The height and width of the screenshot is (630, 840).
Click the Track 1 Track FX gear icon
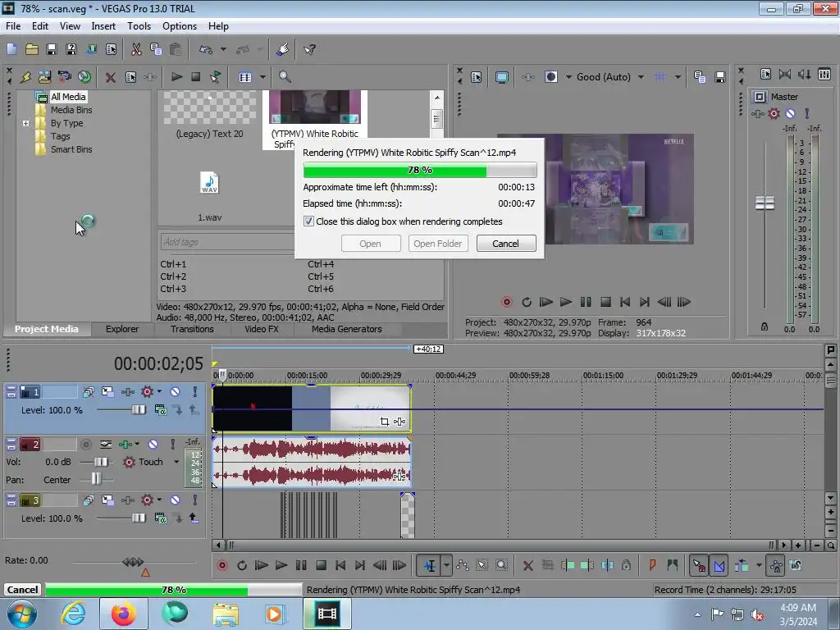pyautogui.click(x=147, y=392)
